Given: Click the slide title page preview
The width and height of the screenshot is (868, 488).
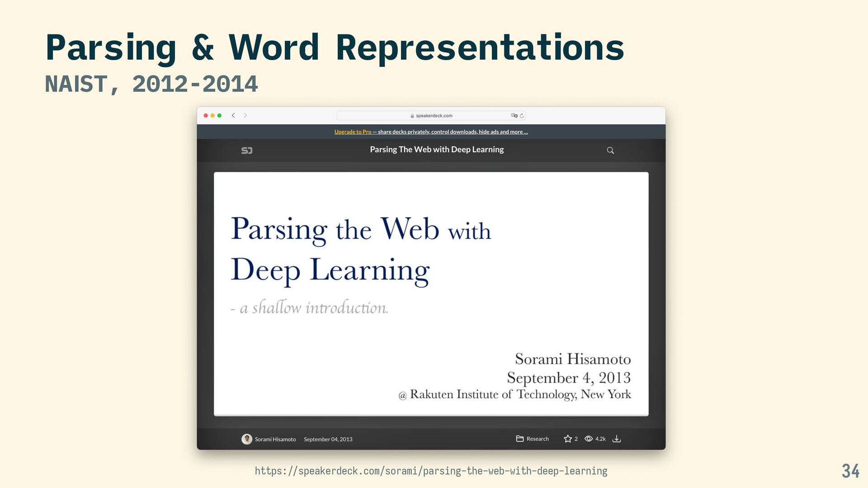Looking at the screenshot, I should click(x=431, y=293).
